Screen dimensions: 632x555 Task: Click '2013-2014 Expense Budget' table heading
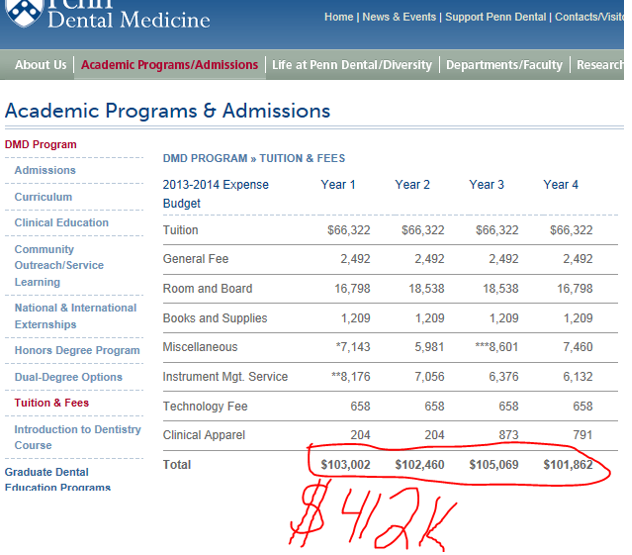coord(216,194)
